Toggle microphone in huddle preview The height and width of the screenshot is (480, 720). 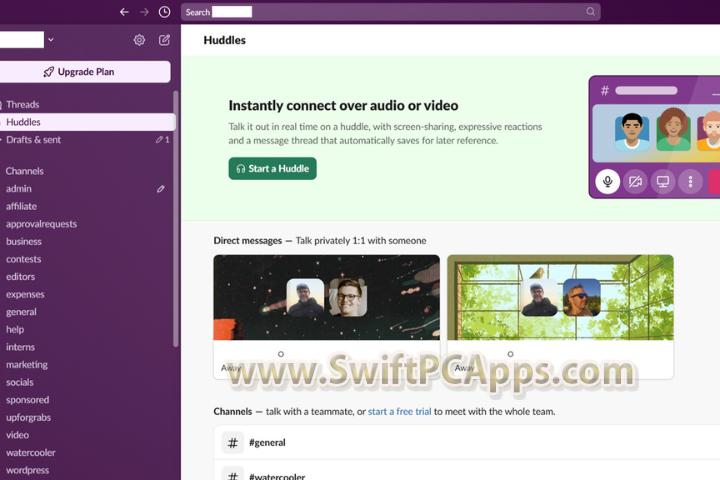(x=608, y=182)
